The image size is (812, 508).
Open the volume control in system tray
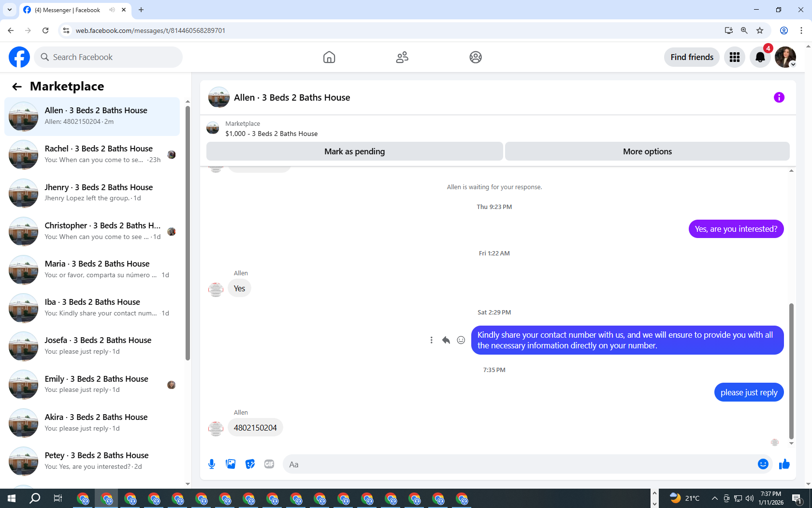750,498
